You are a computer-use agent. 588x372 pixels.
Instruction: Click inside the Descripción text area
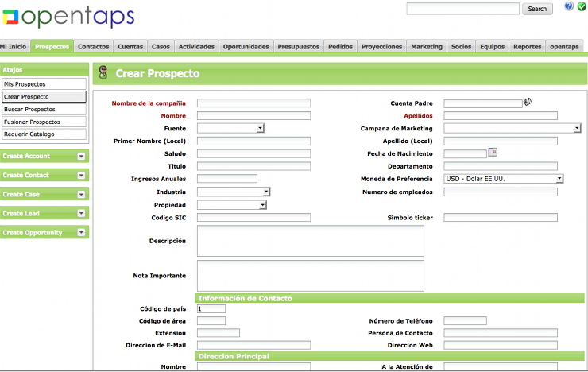click(x=311, y=241)
